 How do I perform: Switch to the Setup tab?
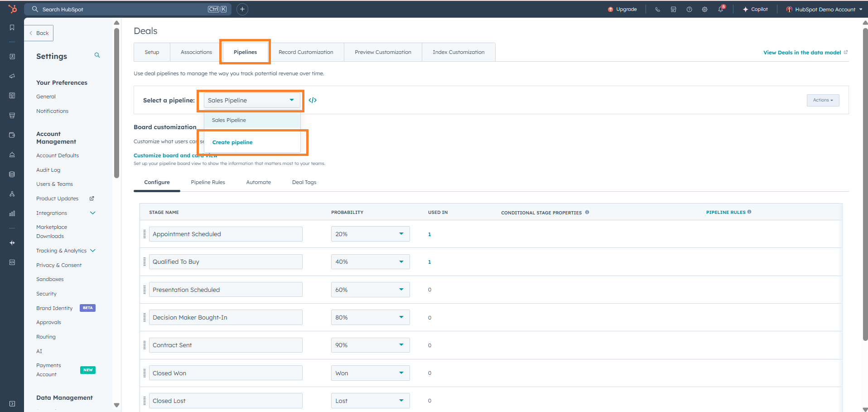pos(152,52)
